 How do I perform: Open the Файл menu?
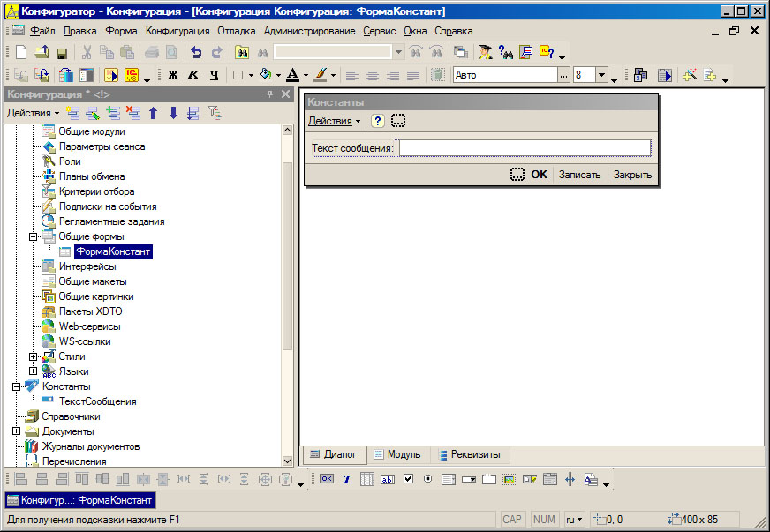coord(42,31)
